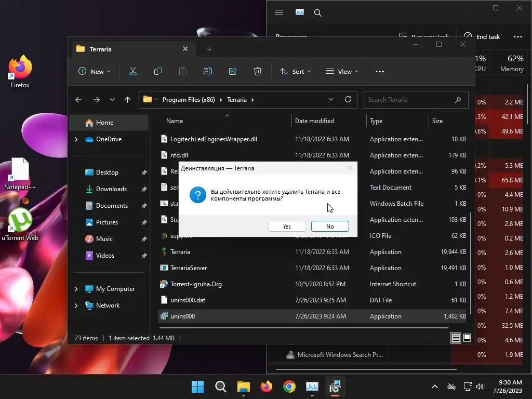Expand the OneDrive tree node
Viewport: 532px width, 399px height.
[x=76, y=139]
